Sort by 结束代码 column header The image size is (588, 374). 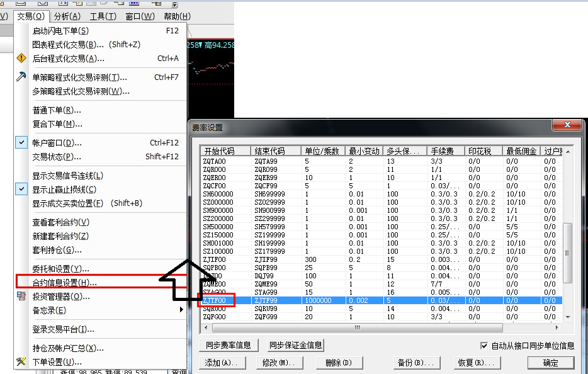click(x=276, y=151)
